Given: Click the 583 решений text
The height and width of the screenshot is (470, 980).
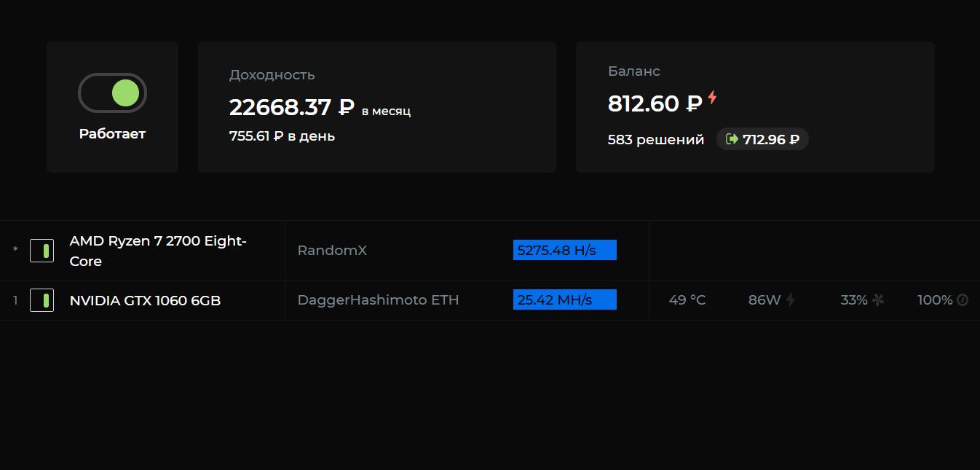Looking at the screenshot, I should tap(655, 140).
